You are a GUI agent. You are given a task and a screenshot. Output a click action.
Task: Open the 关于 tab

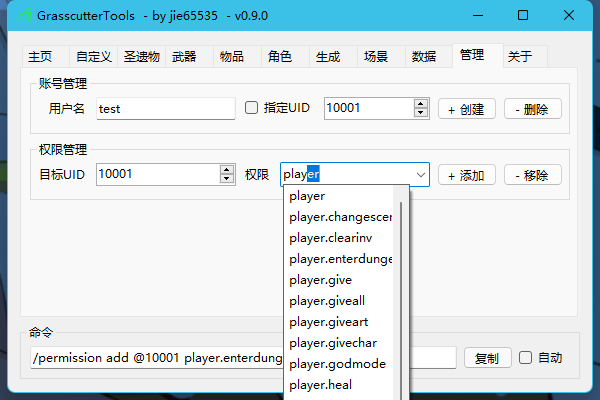coord(519,57)
